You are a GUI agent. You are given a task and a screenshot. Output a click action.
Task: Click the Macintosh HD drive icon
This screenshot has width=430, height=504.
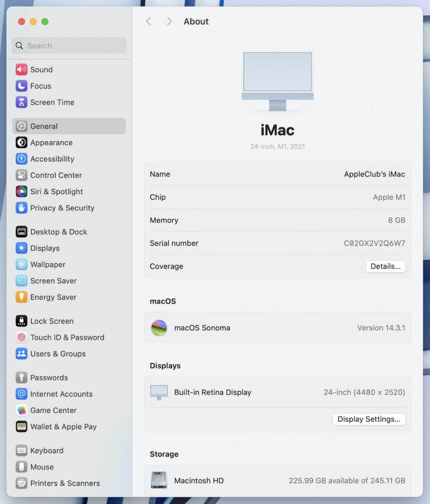[x=159, y=480]
